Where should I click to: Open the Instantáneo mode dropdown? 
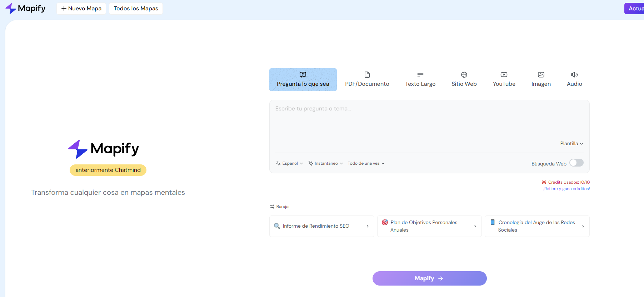[326, 163]
